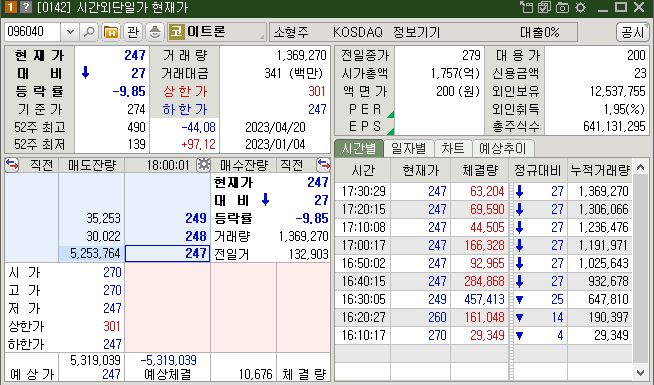The width and height of the screenshot is (654, 385).
Task: Click the '대출0%' label in the info bar
Action: pyautogui.click(x=539, y=32)
